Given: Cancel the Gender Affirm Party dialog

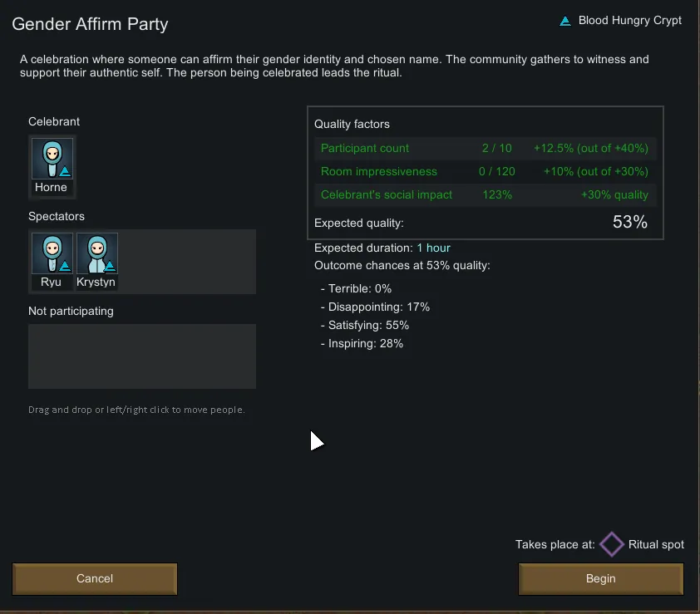Looking at the screenshot, I should pyautogui.click(x=95, y=578).
